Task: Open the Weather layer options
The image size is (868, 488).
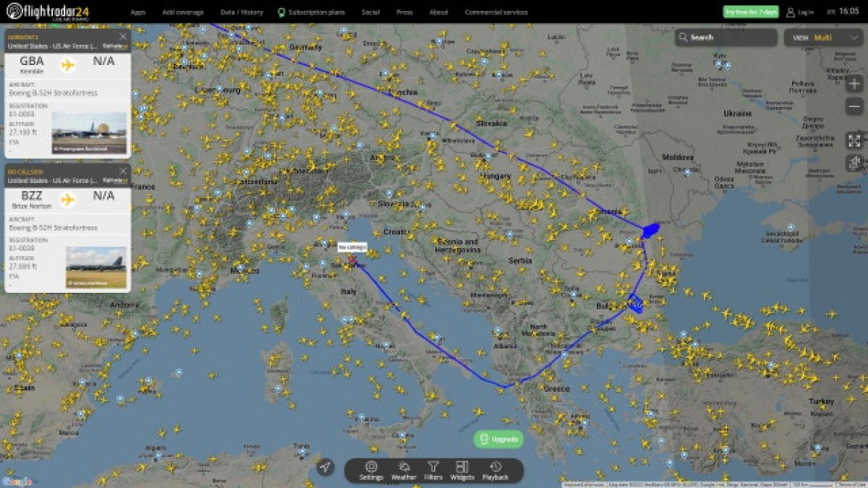Action: tap(404, 469)
